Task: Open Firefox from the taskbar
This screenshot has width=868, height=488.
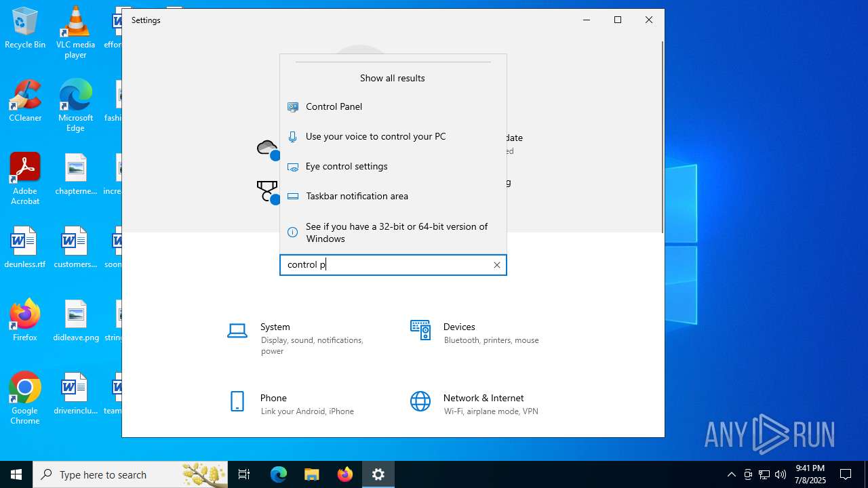Action: 345,474
